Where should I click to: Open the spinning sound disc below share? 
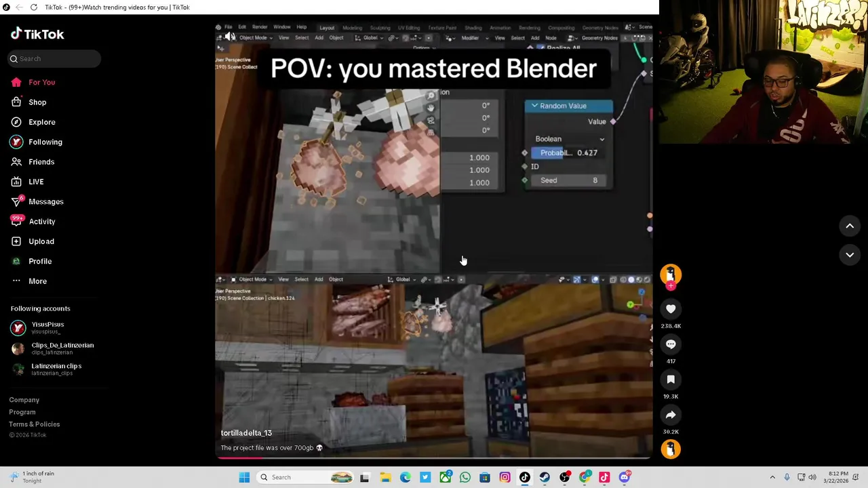pyautogui.click(x=671, y=449)
